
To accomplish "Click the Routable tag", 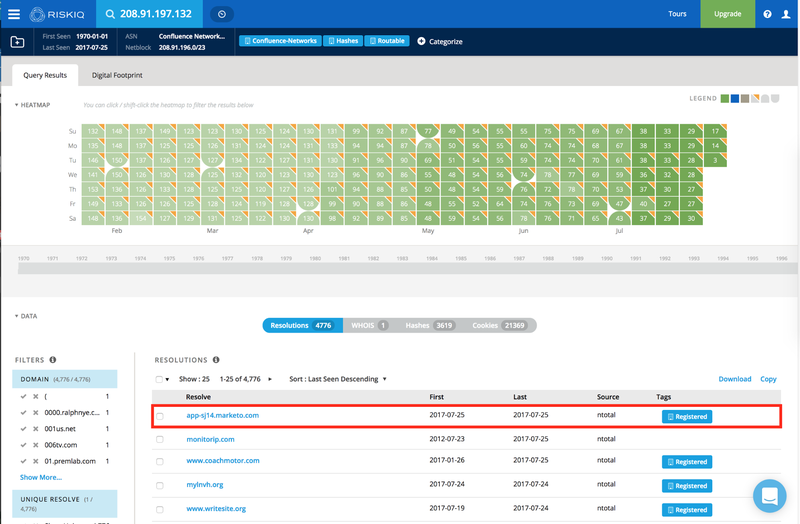I will 387,41.
